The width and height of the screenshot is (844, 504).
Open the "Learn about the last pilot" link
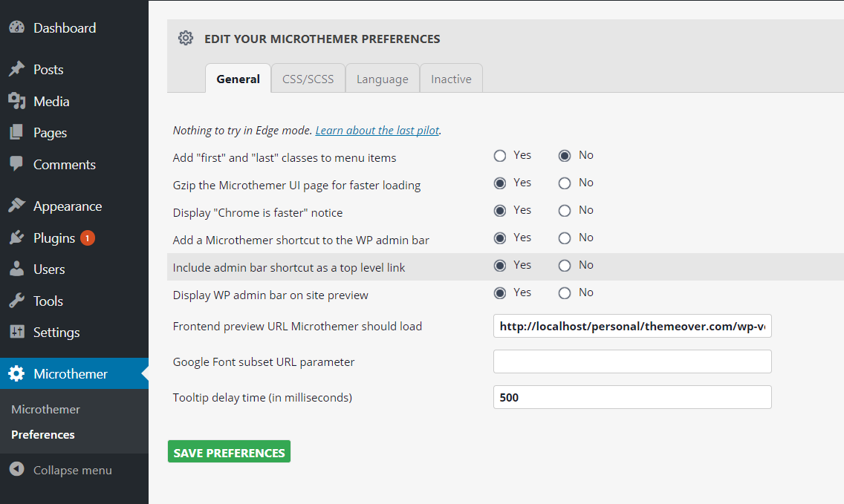377,130
